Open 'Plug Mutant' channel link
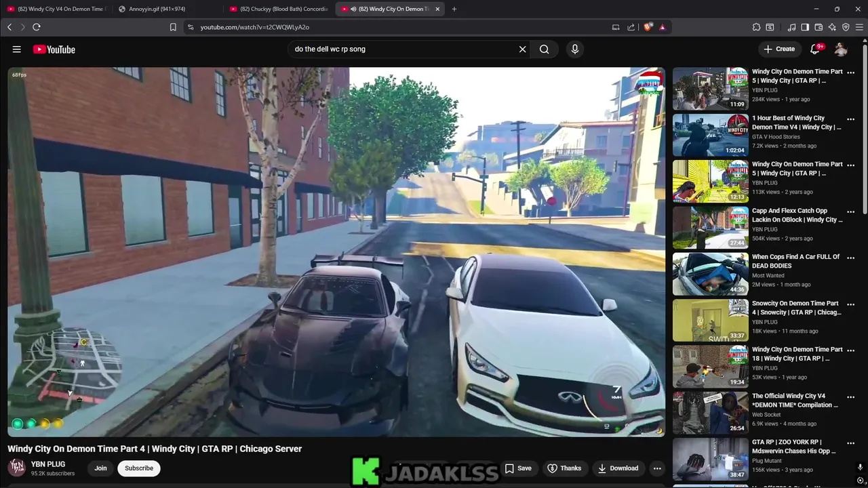868x488 pixels. coord(767,461)
